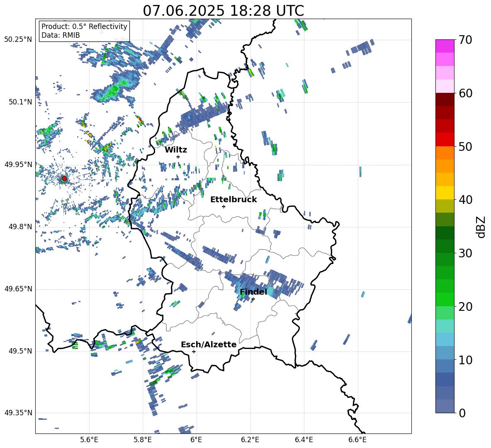Image resolution: width=491 pixels, height=448 pixels.
Task: Click the 20 colorbar tick label
Action: (465, 307)
